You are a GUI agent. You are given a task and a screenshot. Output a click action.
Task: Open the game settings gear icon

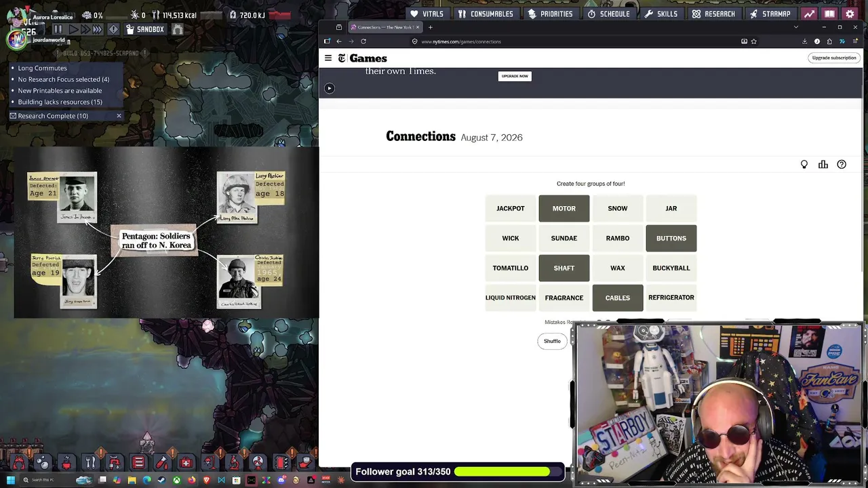click(x=850, y=14)
